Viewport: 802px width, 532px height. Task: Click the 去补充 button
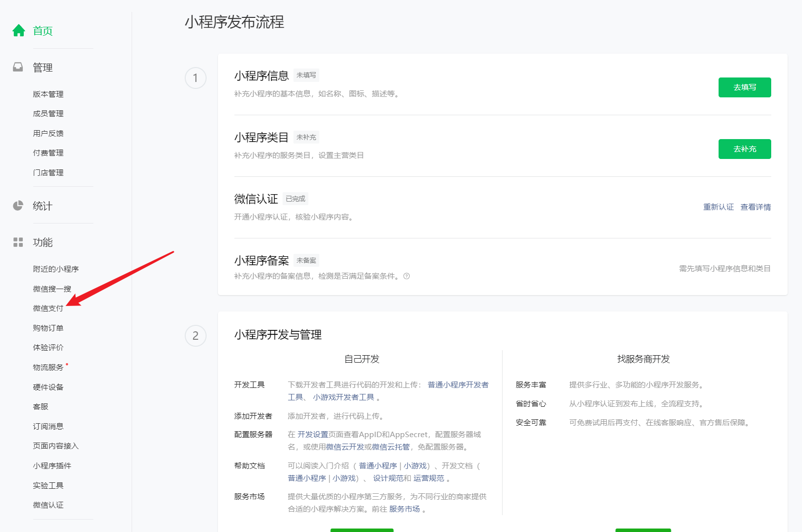pyautogui.click(x=744, y=149)
